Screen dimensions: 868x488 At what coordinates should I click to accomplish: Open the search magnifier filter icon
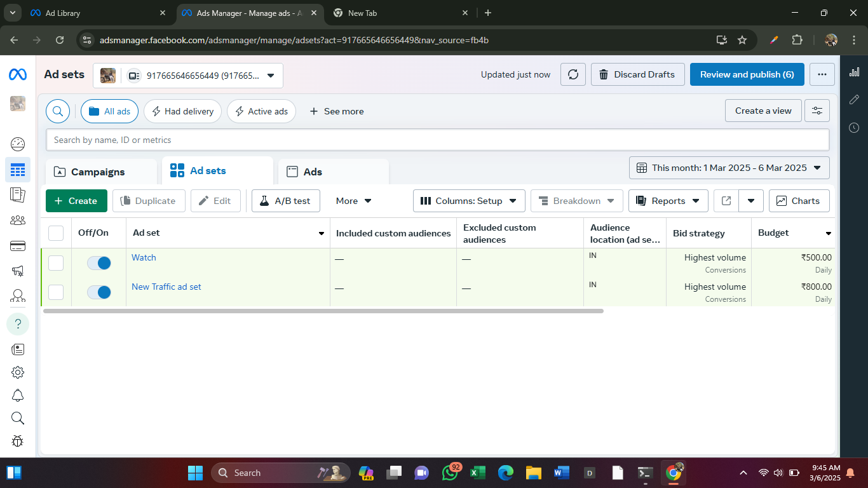coord(57,111)
